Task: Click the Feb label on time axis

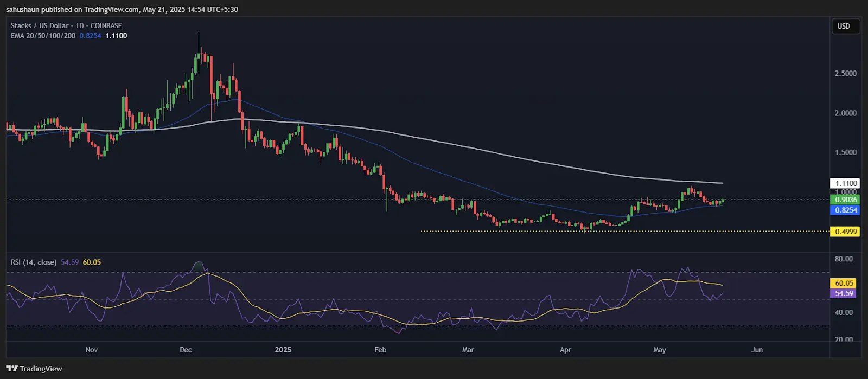Action: click(380, 350)
